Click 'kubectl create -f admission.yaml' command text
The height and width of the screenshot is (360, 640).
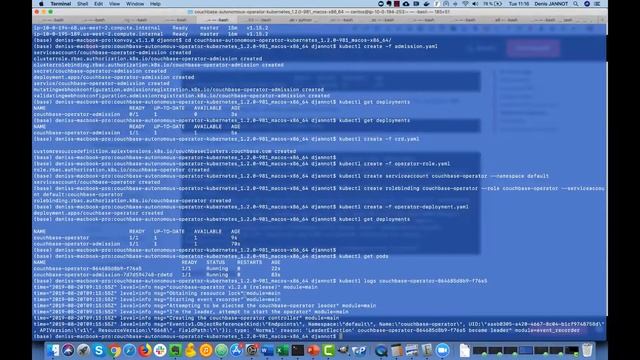388,47
